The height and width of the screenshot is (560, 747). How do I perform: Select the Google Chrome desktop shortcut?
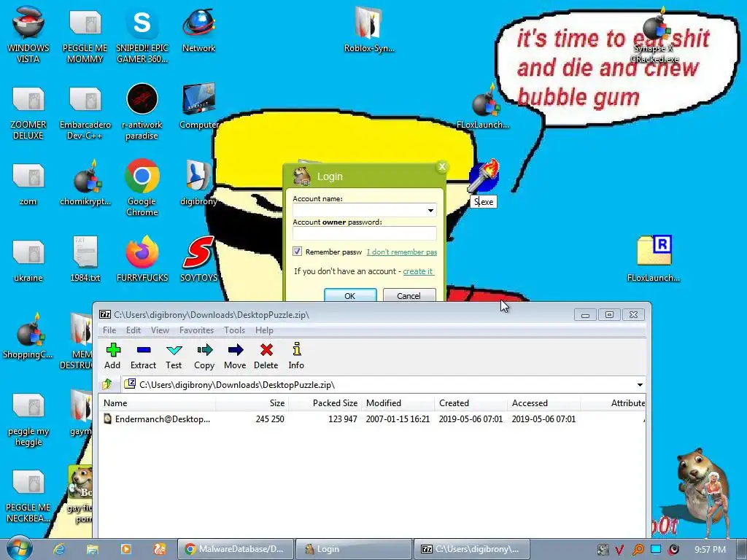tap(142, 187)
